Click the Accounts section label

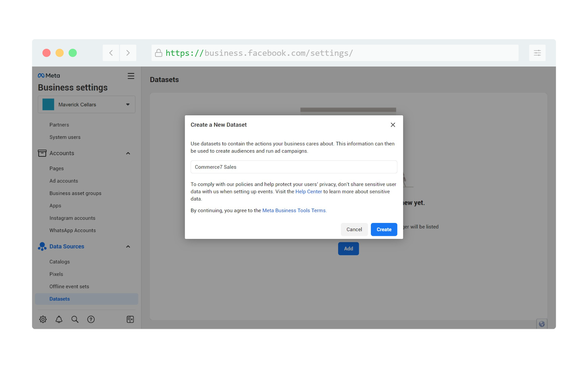(62, 153)
